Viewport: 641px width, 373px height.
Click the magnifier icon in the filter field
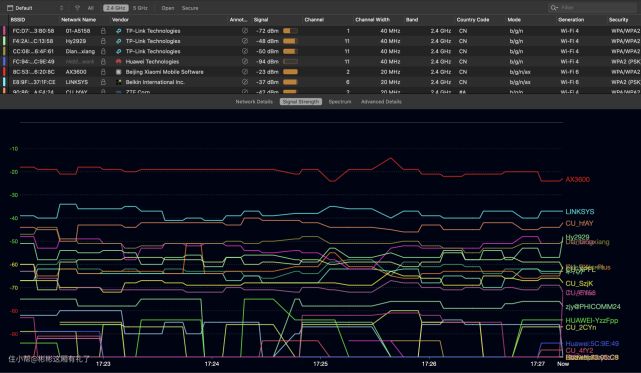click(x=554, y=8)
